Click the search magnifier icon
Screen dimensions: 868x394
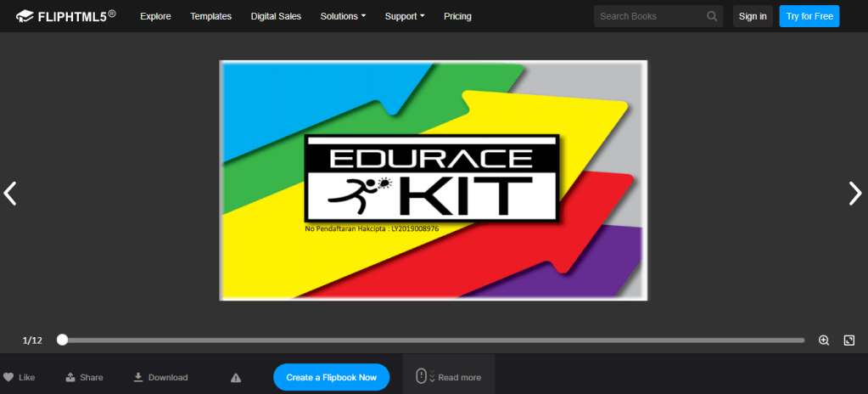click(x=711, y=16)
